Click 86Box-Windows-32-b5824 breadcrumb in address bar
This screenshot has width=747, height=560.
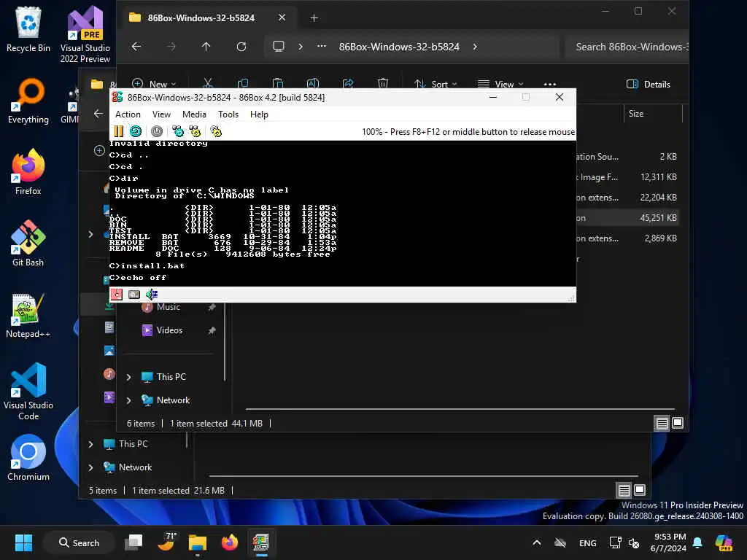coord(399,47)
